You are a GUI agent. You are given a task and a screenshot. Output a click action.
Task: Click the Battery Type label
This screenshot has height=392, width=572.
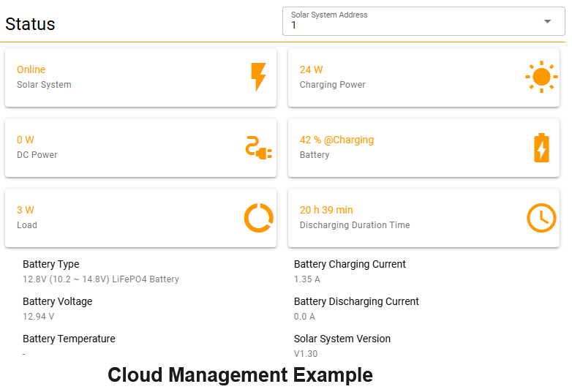click(50, 264)
